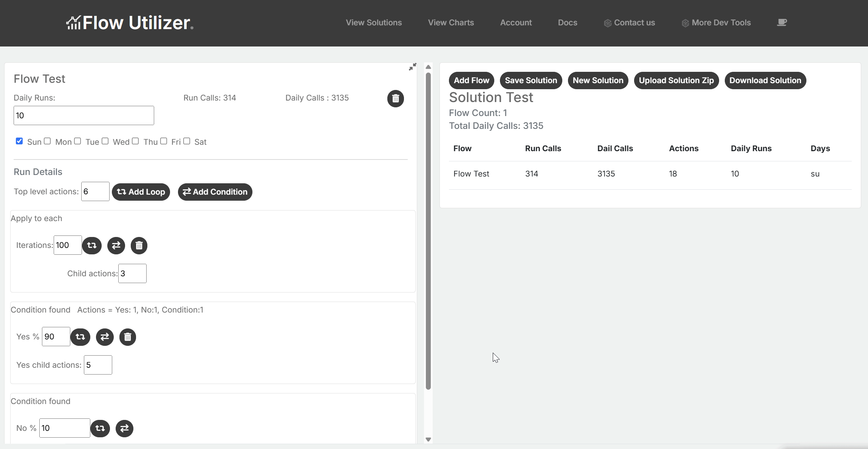Open the View Solutions menu item
The width and height of the screenshot is (868, 449).
click(x=373, y=23)
